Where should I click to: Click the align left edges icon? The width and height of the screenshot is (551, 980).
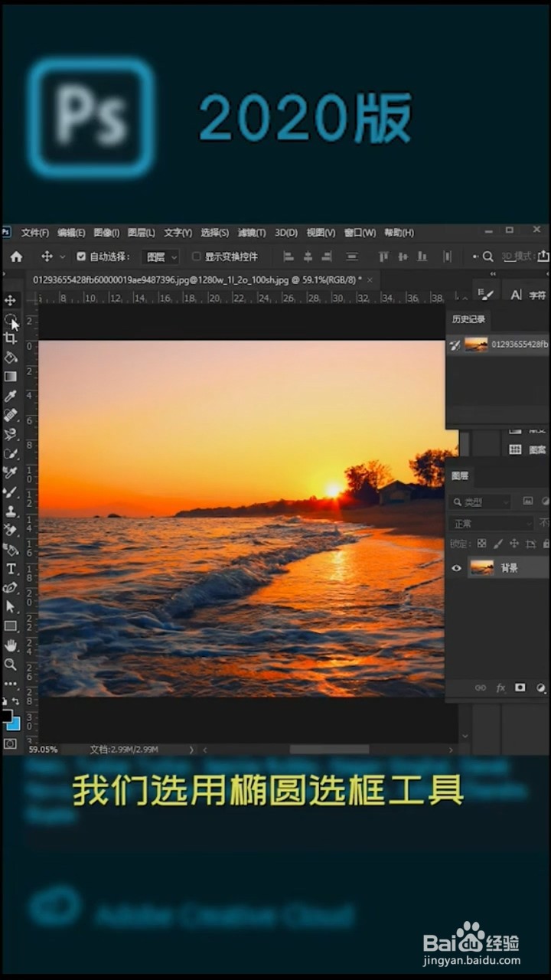pyautogui.click(x=289, y=256)
